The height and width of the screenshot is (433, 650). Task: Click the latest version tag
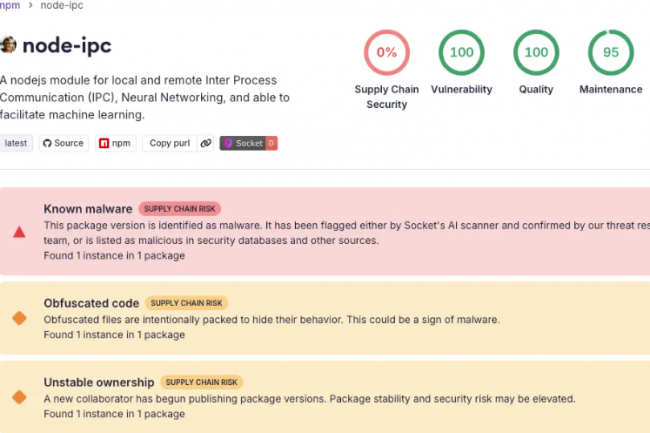(16, 143)
